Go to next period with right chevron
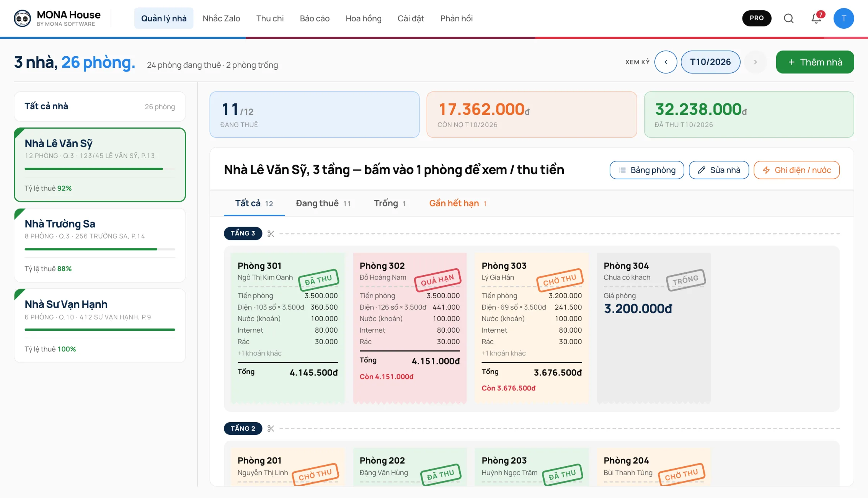This screenshot has width=868, height=498. [755, 62]
